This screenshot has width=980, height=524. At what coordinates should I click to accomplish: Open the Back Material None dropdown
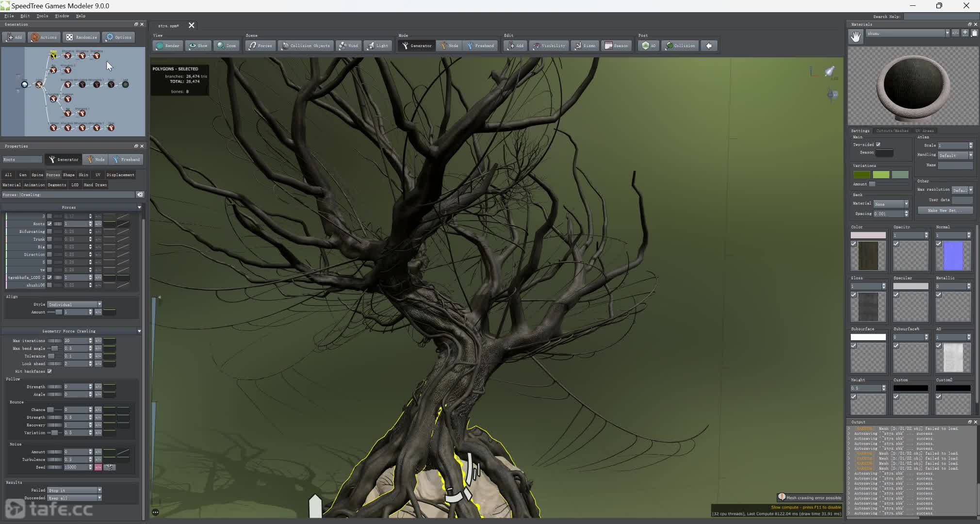click(x=891, y=204)
